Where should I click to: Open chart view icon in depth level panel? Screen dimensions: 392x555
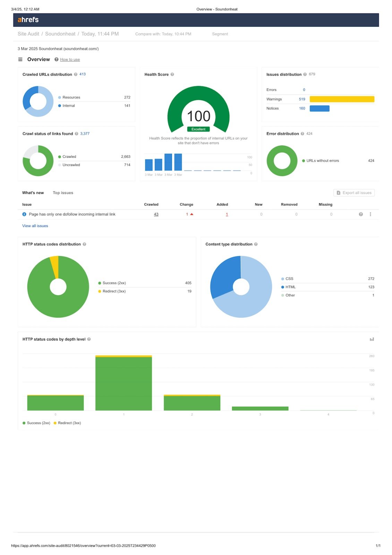tap(372, 339)
